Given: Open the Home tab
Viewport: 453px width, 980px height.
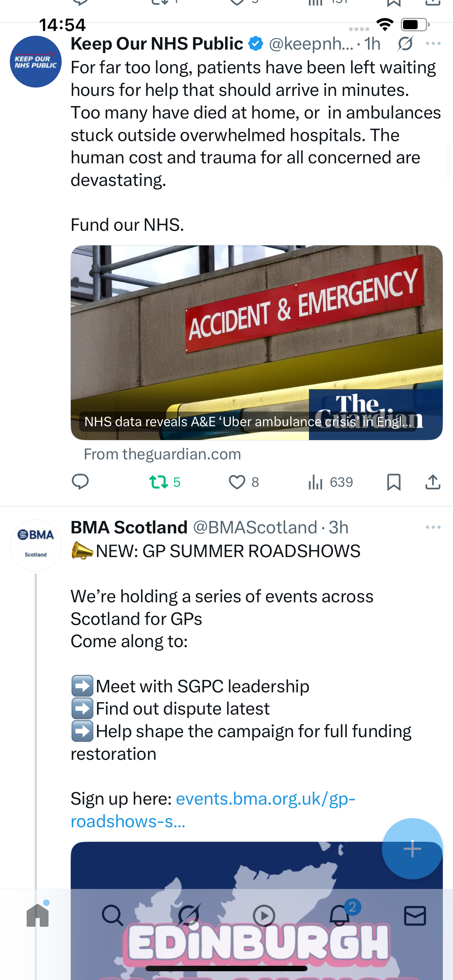Looking at the screenshot, I should pyautogui.click(x=38, y=915).
